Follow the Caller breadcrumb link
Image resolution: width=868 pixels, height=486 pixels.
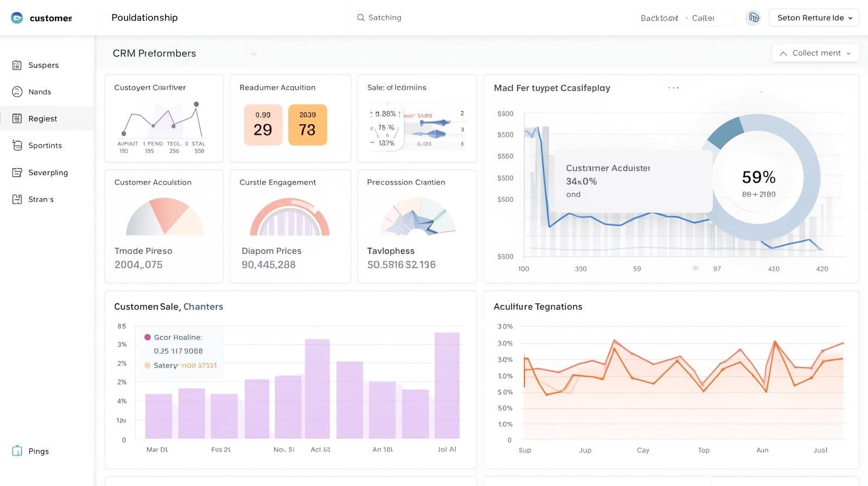pos(703,18)
